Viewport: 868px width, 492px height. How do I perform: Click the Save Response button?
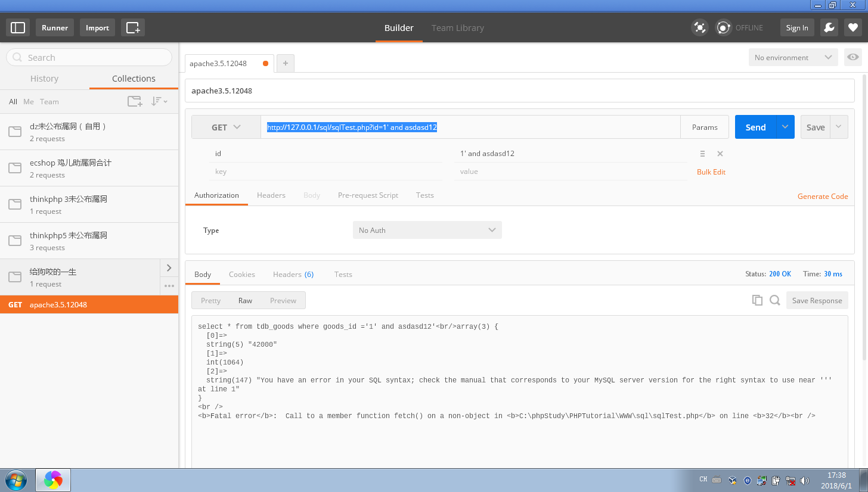[817, 300]
